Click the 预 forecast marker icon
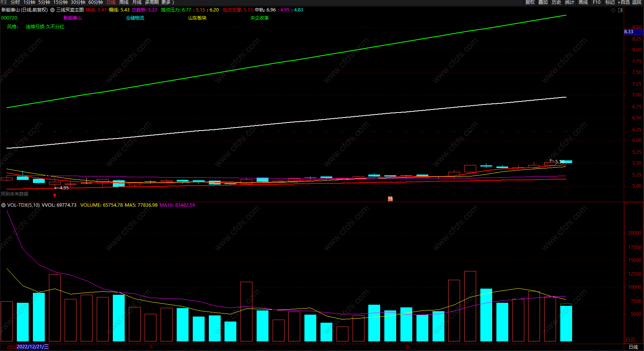 coord(390,199)
